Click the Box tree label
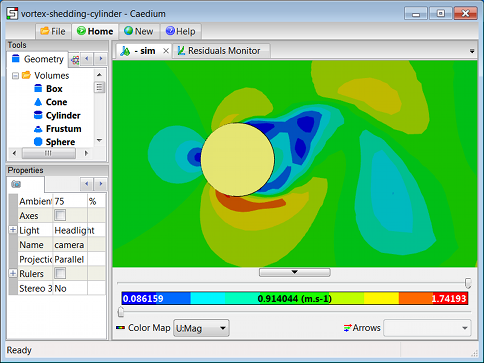The height and width of the screenshot is (363, 484). point(54,89)
